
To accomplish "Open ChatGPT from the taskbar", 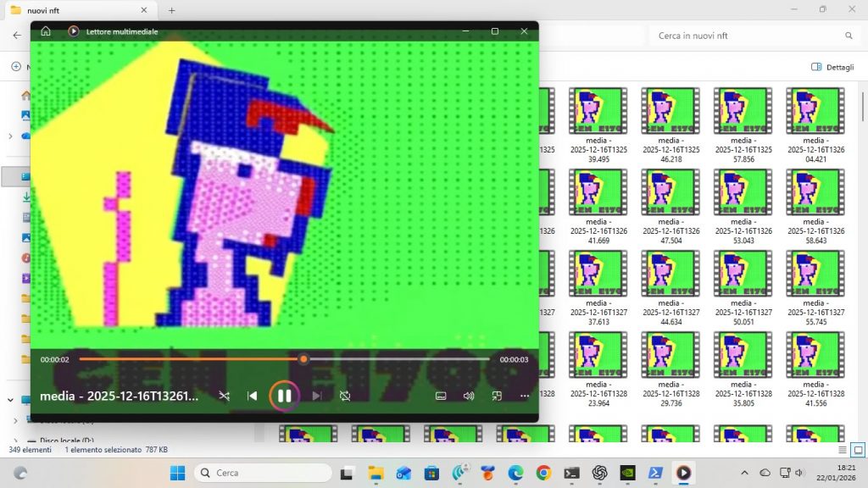I will click(x=600, y=473).
